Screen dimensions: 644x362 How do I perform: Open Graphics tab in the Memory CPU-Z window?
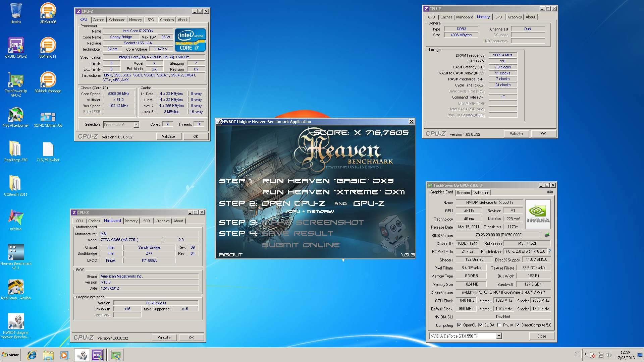pos(515,17)
